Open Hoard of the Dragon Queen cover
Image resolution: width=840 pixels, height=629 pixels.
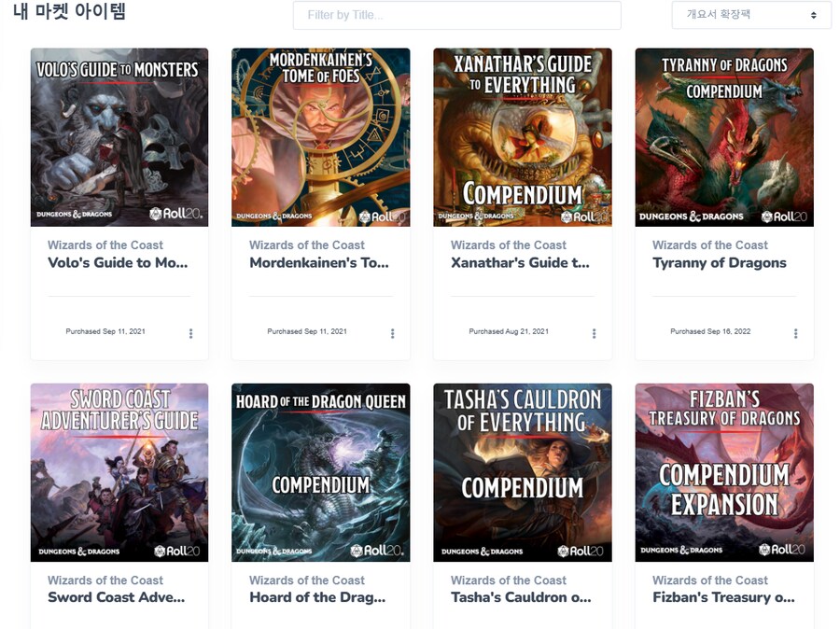point(321,472)
